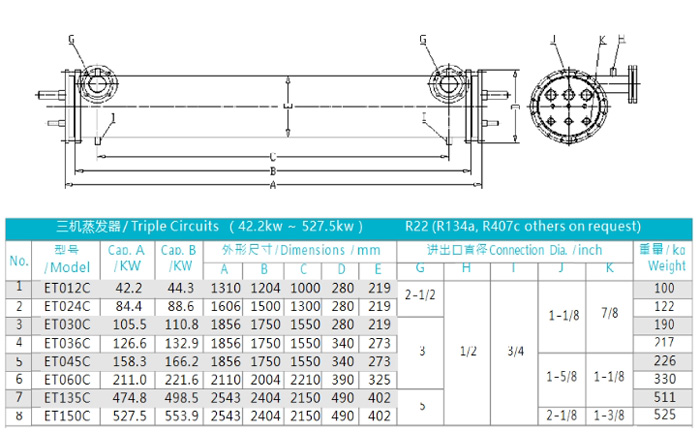Click the model cell ET012C
700x432 pixels.
point(67,288)
